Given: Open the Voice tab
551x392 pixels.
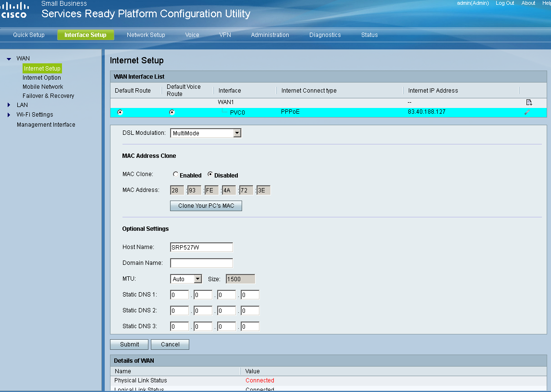Looking at the screenshot, I should (x=192, y=35).
